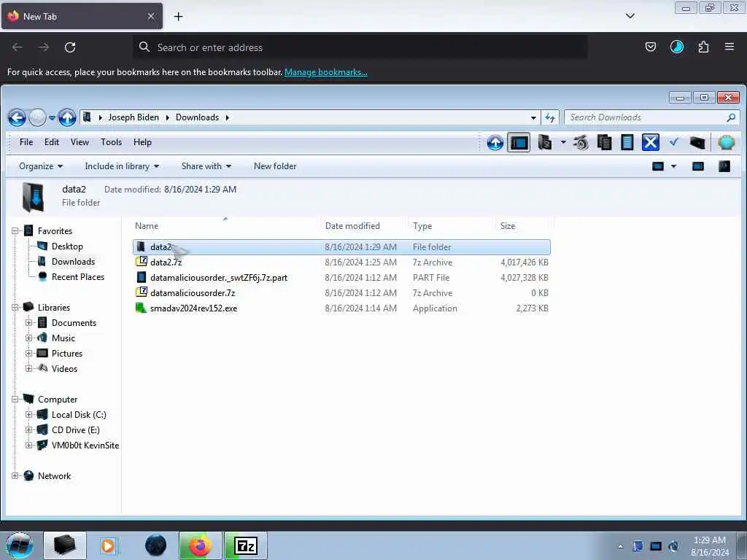747x560 pixels.
Task: Click the checkmark Properties icon
Action: click(x=673, y=142)
